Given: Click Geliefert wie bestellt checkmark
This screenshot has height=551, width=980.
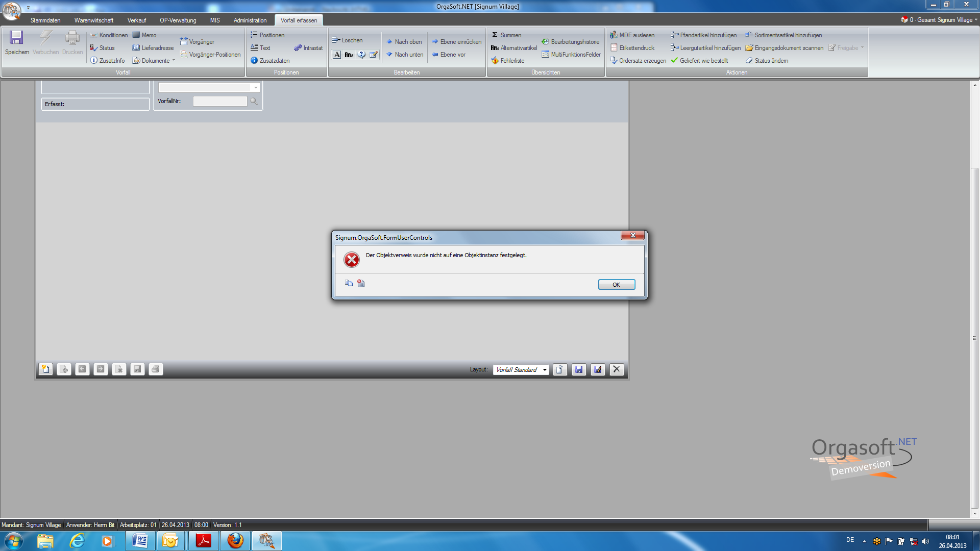Looking at the screenshot, I should pyautogui.click(x=674, y=61).
